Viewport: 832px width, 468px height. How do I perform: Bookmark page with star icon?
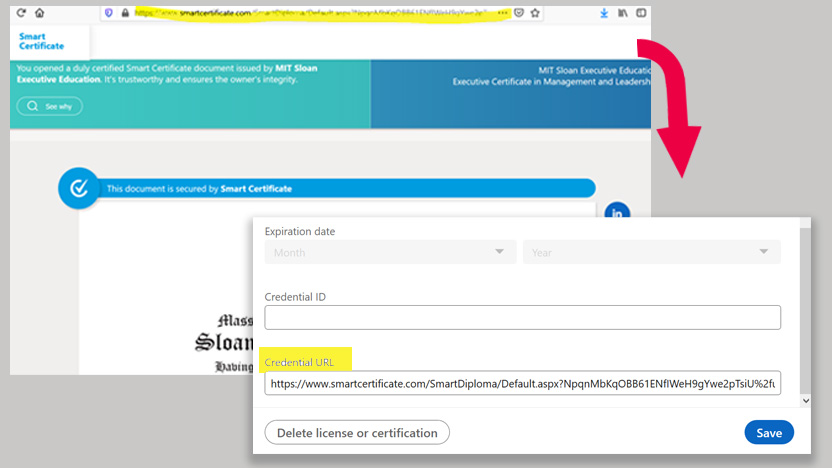(535, 13)
